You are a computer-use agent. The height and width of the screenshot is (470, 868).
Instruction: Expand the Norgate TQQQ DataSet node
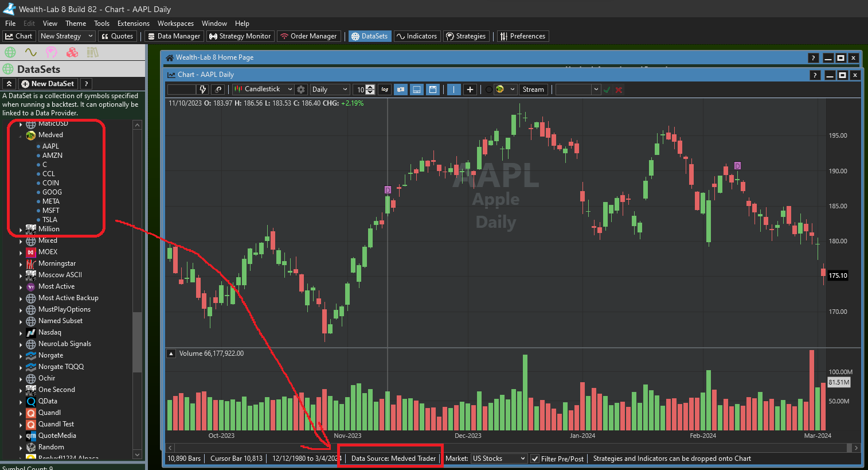coord(21,367)
